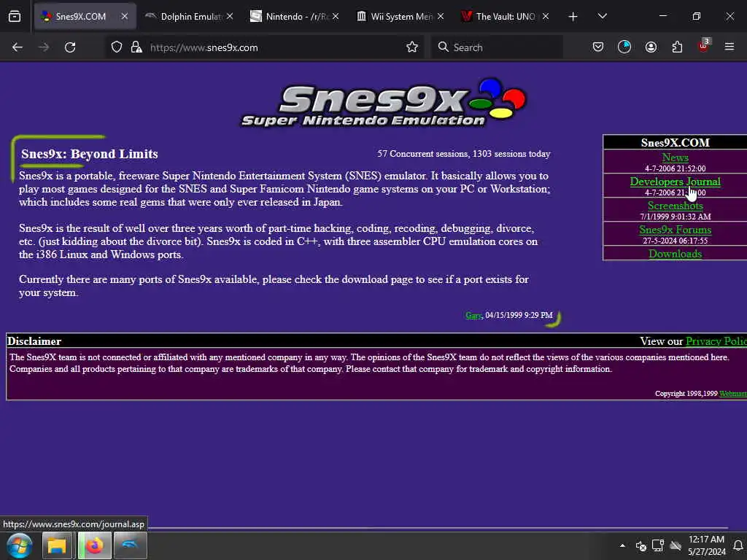This screenshot has height=560, width=747.
Task: Click the Firefox taskbar icon
Action: click(x=94, y=545)
